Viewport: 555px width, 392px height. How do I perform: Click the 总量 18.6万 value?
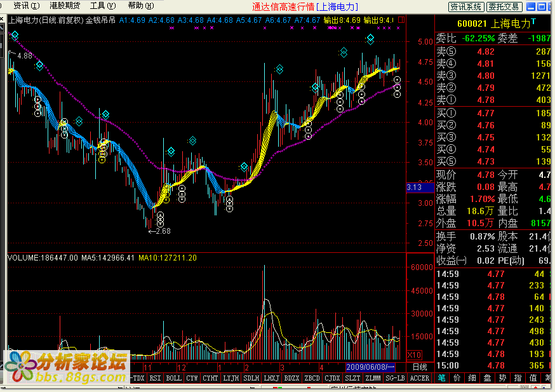(x=480, y=211)
